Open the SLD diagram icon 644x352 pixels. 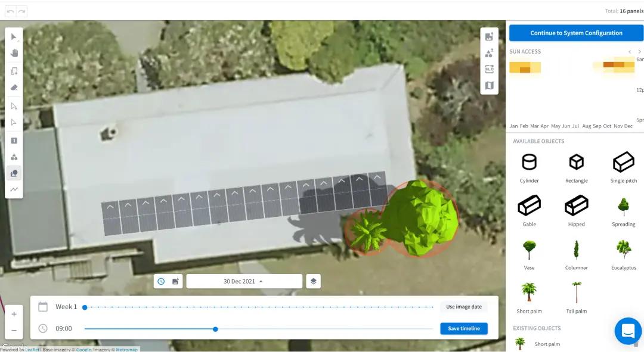[489, 69]
